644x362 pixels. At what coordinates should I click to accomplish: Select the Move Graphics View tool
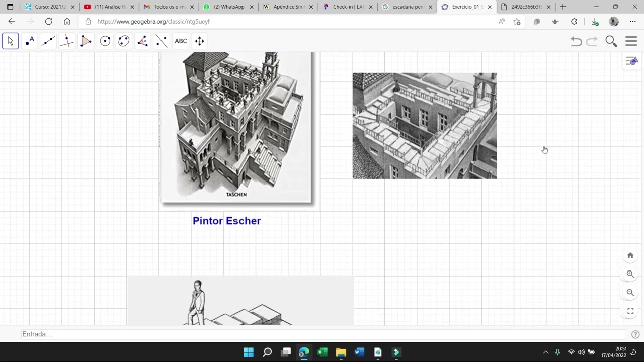(200, 41)
